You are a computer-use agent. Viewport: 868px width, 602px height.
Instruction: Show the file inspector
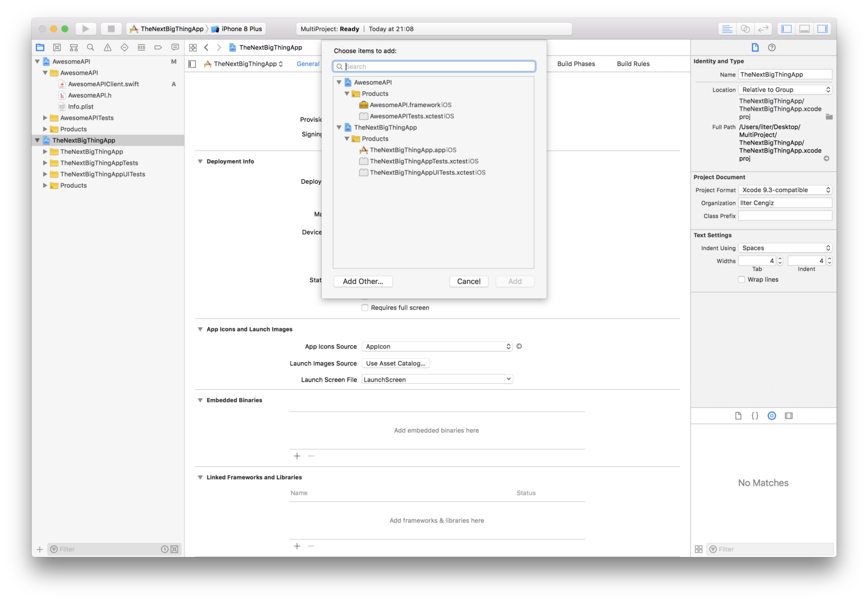pos(755,47)
